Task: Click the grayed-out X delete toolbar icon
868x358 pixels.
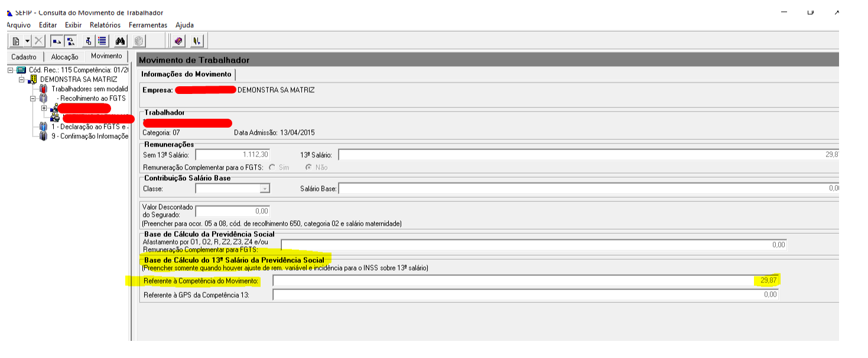Action: tap(38, 41)
